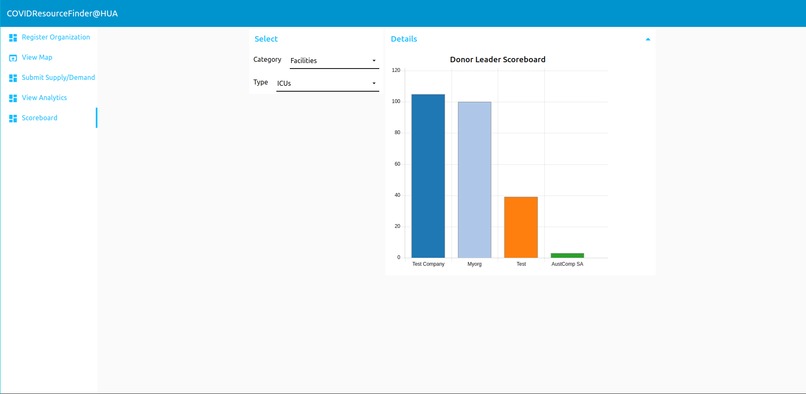Click the Submit Supply/Demand sidebar icon
This screenshot has height=394, width=806.
coord(13,78)
